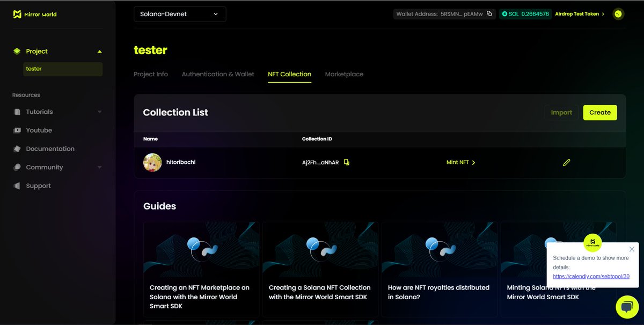This screenshot has height=325, width=644.
Task: Click the wallet address text field
Action: point(444,14)
